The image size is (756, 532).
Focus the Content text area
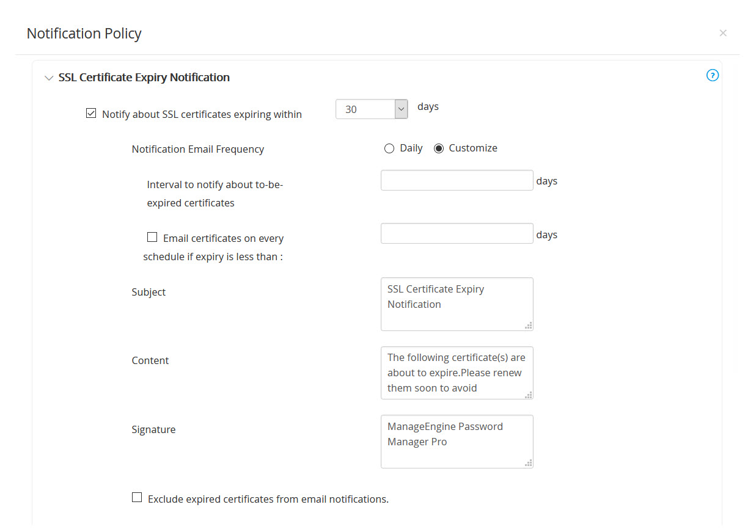tap(457, 373)
